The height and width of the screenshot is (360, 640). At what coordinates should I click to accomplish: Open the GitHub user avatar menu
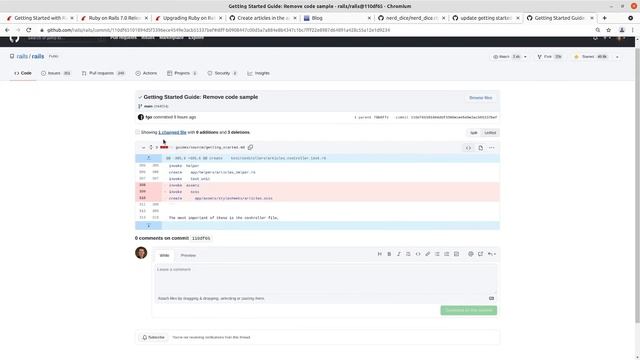pyautogui.click(x=620, y=38)
